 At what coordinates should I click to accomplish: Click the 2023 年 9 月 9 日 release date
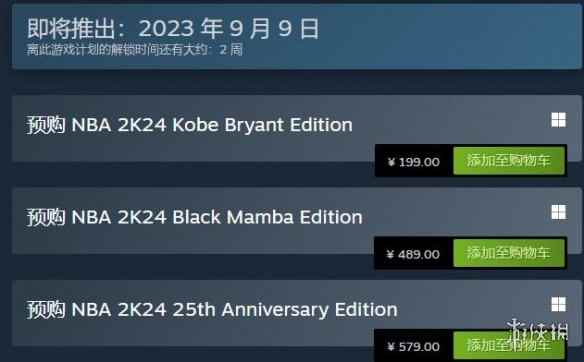(229, 29)
